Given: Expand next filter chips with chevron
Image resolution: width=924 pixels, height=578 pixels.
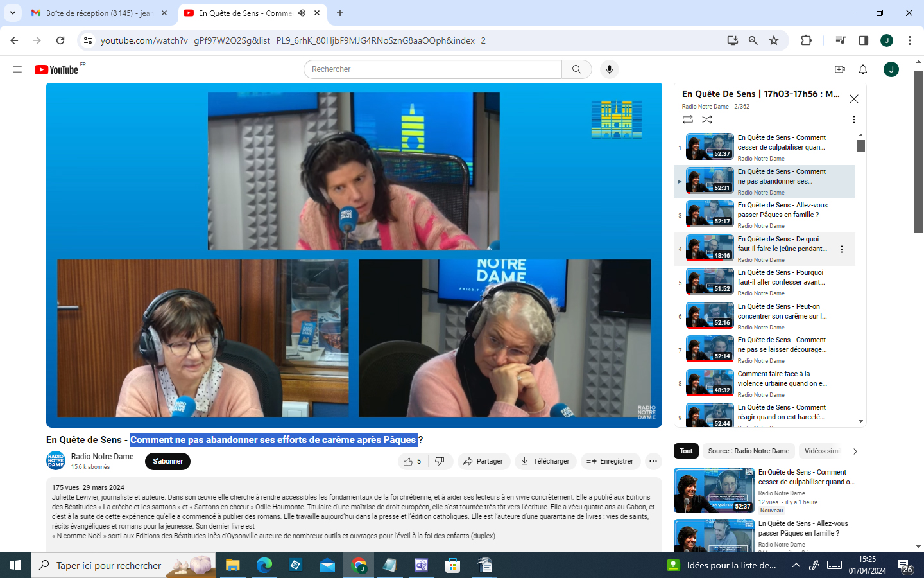Looking at the screenshot, I should point(855,451).
